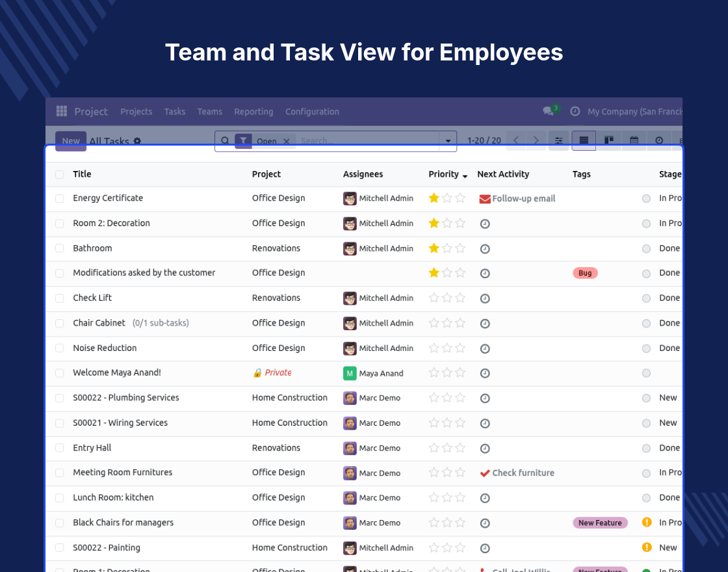Schedule activity clock on Entry Hall row
Image resolution: width=728 pixels, height=572 pixels.
(x=485, y=448)
